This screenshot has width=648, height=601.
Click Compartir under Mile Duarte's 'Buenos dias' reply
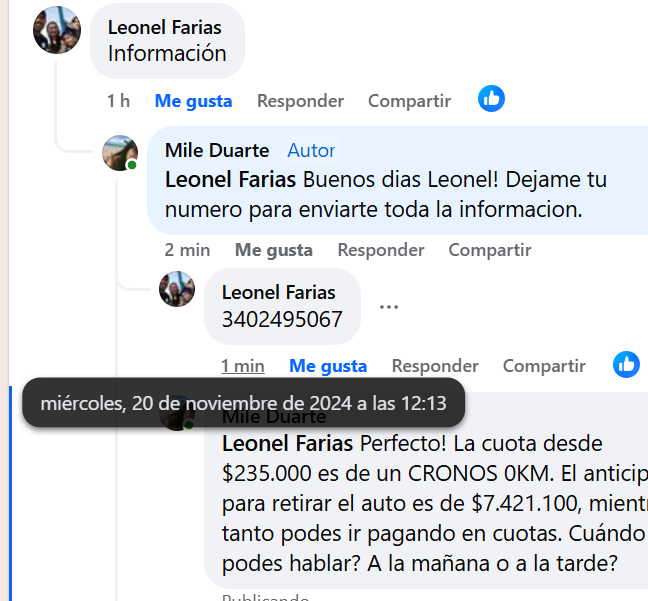click(x=489, y=250)
